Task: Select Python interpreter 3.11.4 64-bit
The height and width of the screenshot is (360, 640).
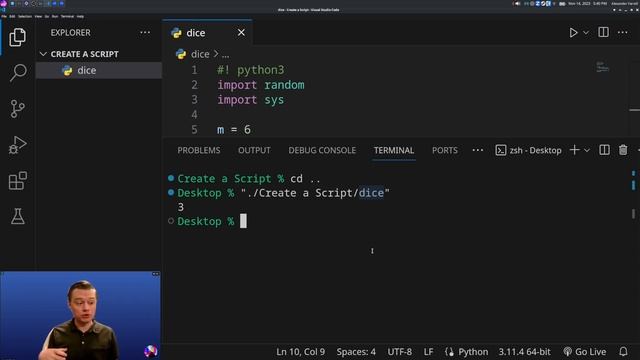Action: point(524,351)
